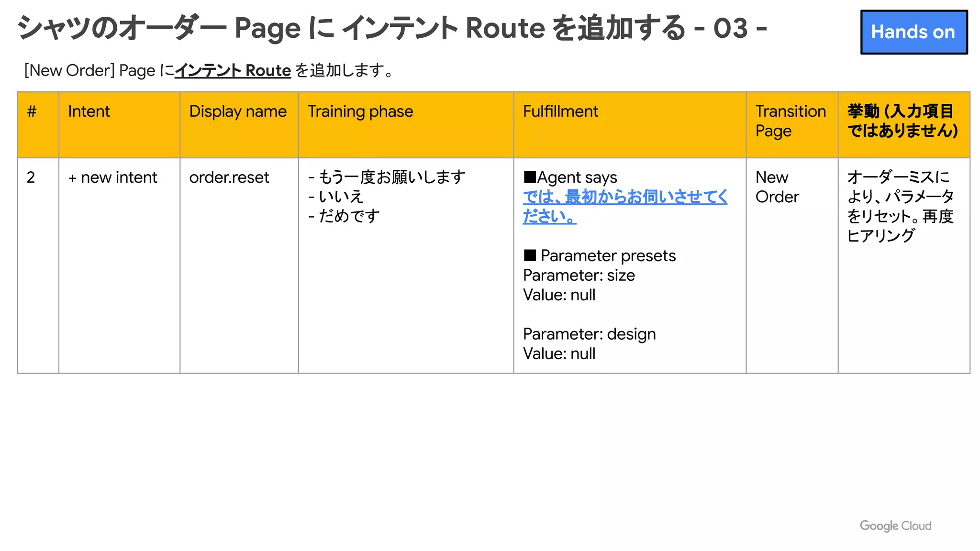Select row number 2 cell

(x=38, y=265)
